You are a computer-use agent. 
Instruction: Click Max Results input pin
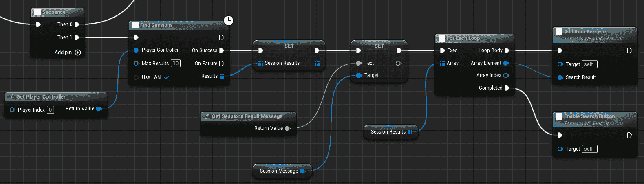pyautogui.click(x=136, y=64)
